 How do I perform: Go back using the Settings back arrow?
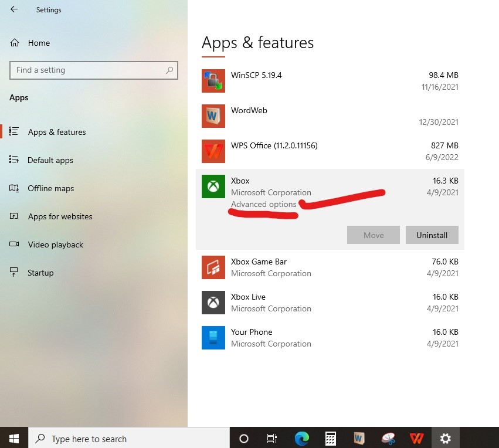pyautogui.click(x=14, y=9)
